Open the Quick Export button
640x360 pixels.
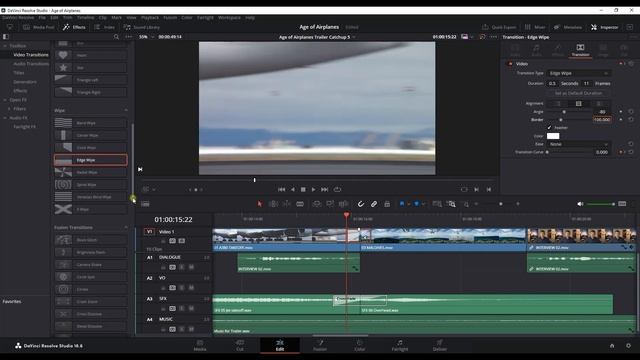(x=499, y=27)
